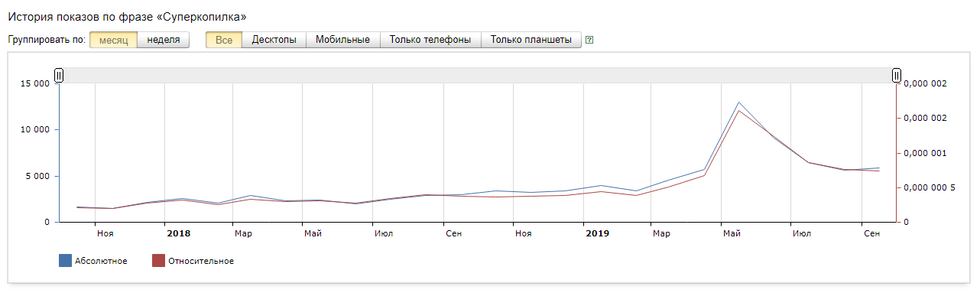Screen dimensions: 980x293
Task: Click the 15 000 axis value
Action: tap(36, 83)
